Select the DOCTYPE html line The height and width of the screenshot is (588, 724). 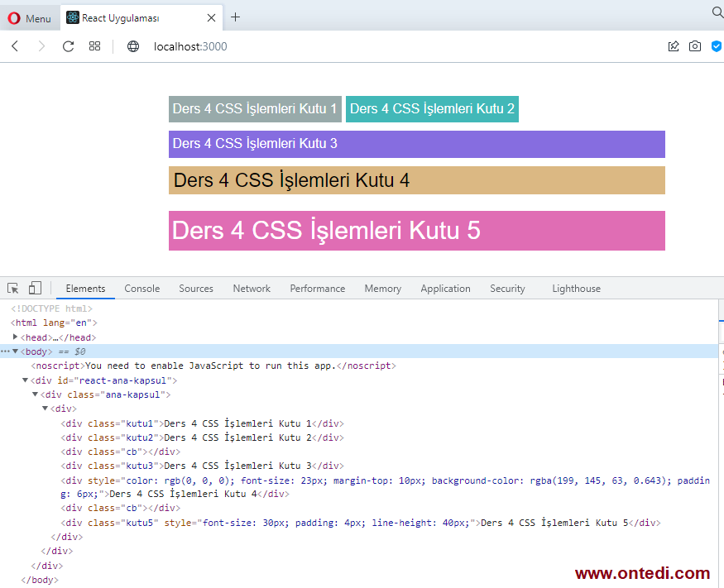coord(51,308)
